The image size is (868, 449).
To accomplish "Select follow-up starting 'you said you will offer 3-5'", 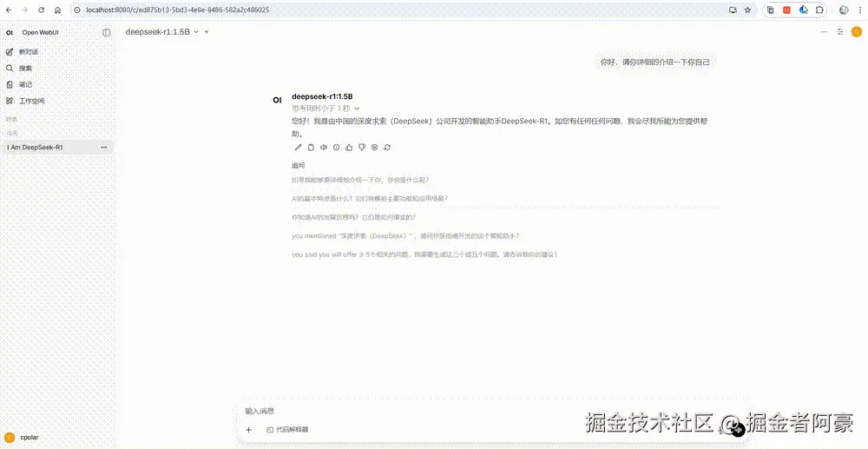I will [424, 254].
